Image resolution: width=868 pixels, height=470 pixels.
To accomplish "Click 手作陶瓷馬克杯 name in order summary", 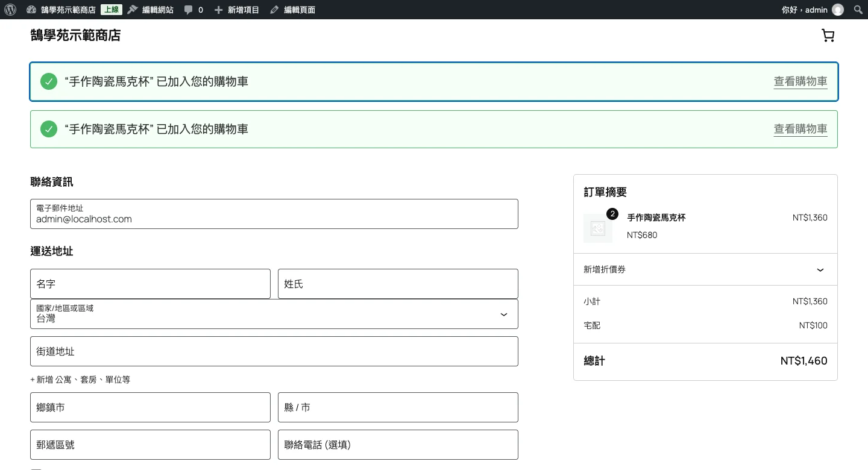I will coord(656,218).
